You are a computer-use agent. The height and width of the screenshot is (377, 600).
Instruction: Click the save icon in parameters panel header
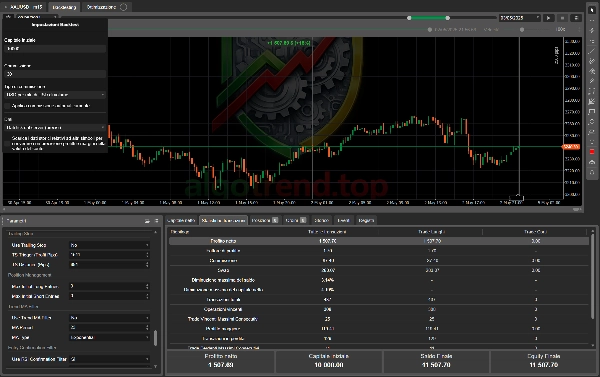tap(147, 221)
